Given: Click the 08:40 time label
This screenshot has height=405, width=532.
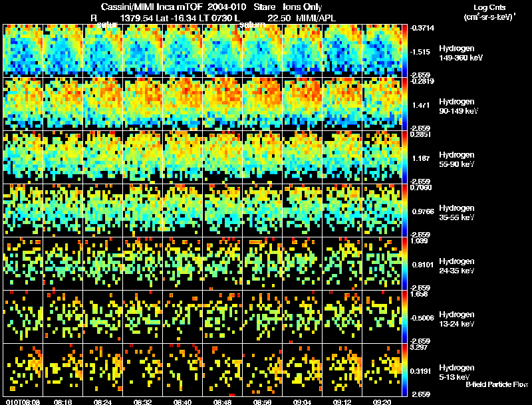Looking at the screenshot, I should coord(182,402).
